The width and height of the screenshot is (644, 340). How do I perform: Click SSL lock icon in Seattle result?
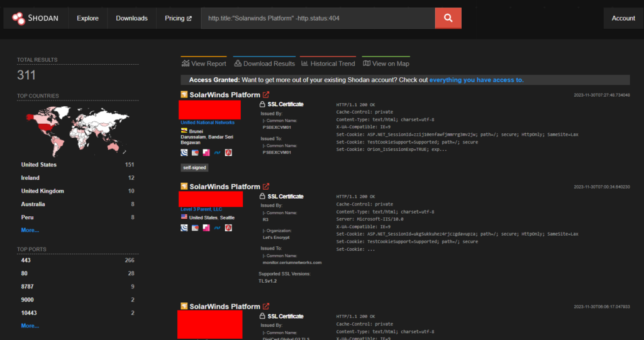click(x=262, y=197)
